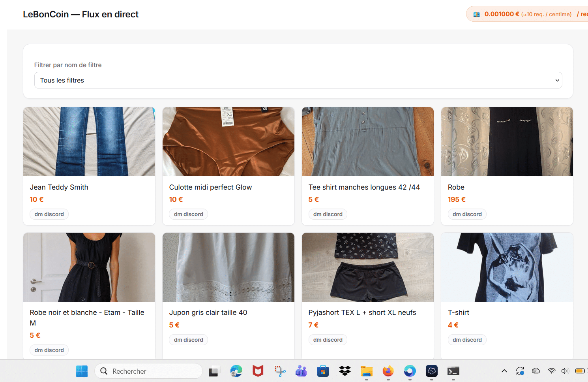Open the Tee shirt manches longues photo

(368, 141)
